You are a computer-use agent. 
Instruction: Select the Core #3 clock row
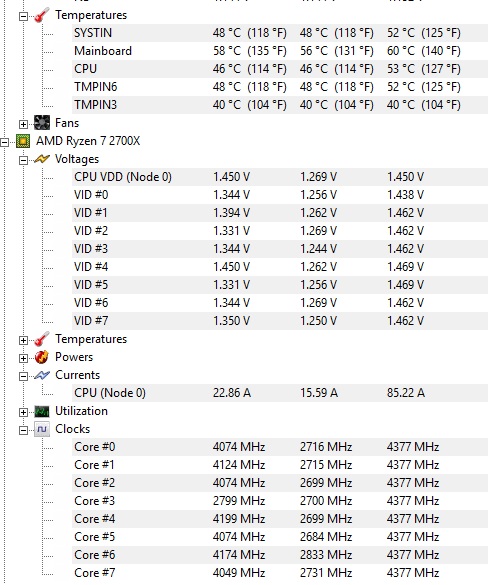(x=280, y=501)
